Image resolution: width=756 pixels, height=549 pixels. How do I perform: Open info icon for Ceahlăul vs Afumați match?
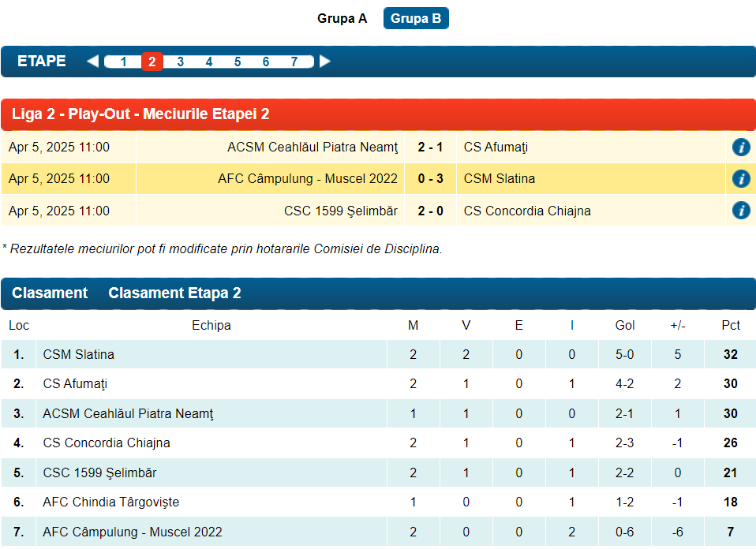[740, 148]
